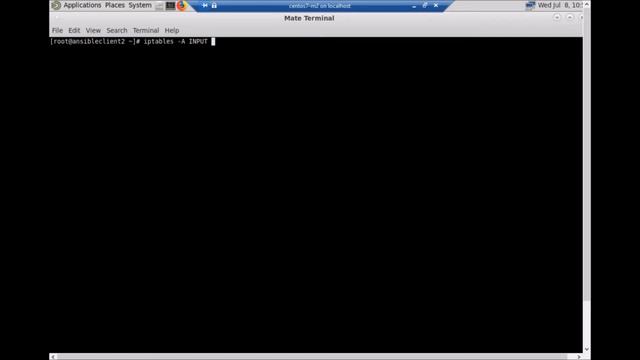The width and height of the screenshot is (640, 360).
Task: Click the file manager launcher icon in panel
Action: tap(160, 6)
